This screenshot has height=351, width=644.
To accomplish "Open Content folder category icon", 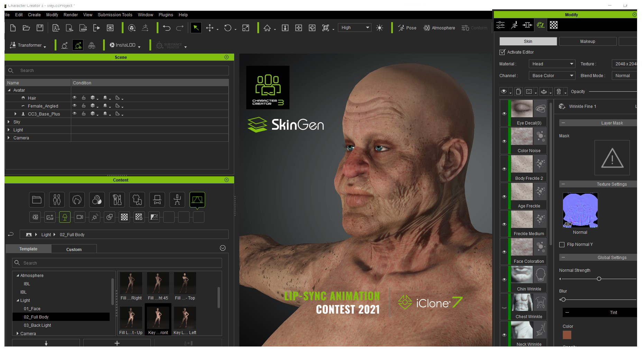I will tap(37, 200).
